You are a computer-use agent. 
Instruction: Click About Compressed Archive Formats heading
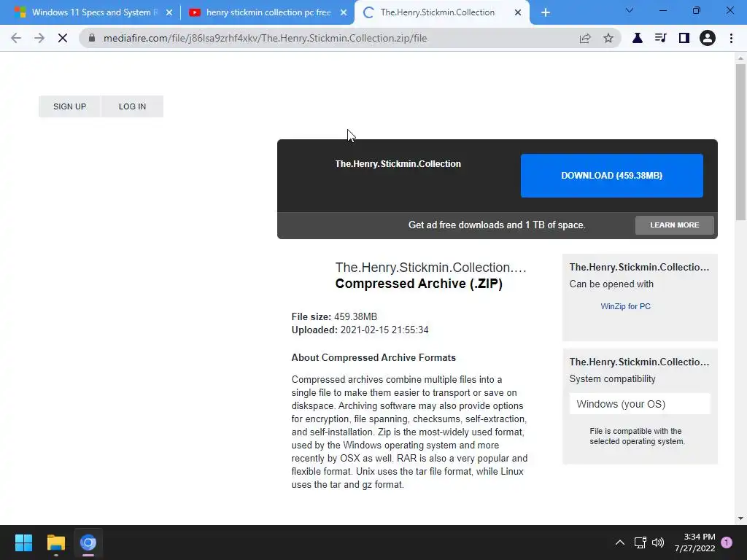[x=373, y=357]
